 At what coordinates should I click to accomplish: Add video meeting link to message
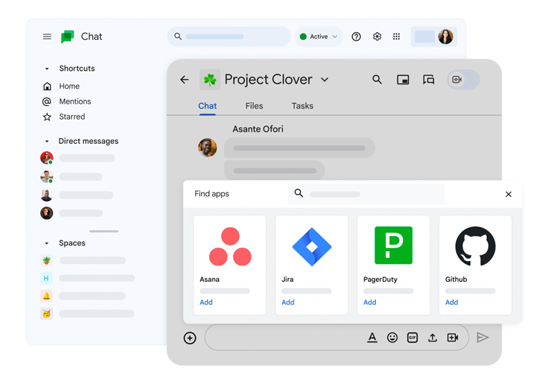point(453,338)
